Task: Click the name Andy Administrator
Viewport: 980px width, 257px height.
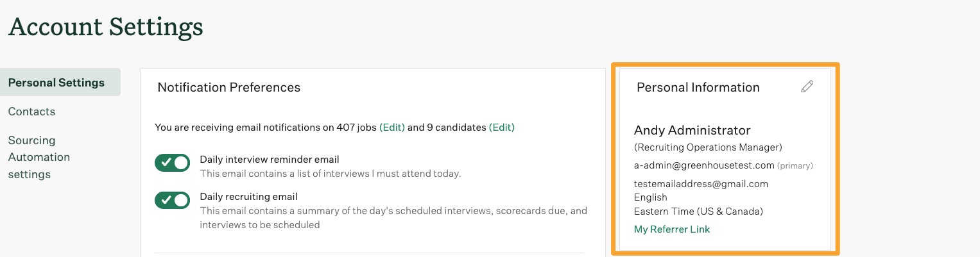Action: pos(692,130)
